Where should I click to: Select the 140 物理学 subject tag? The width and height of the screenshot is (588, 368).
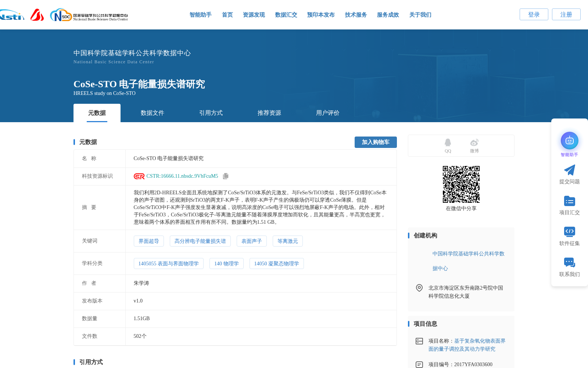pos(226,263)
